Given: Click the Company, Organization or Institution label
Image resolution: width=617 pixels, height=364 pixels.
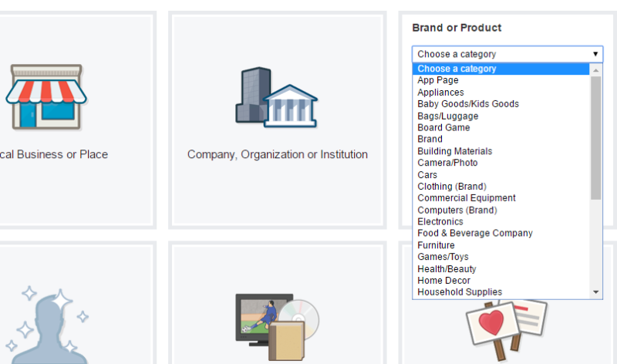Looking at the screenshot, I should click(278, 154).
